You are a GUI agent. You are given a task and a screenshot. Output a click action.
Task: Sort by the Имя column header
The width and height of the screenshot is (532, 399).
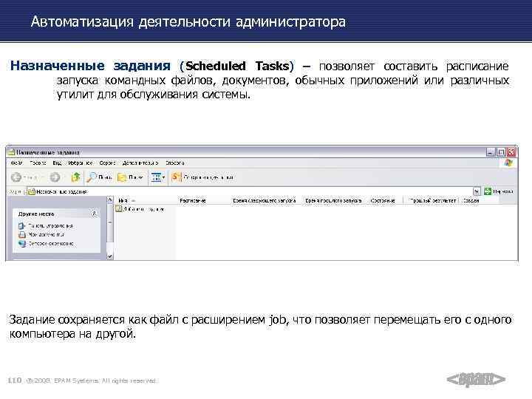145,200
